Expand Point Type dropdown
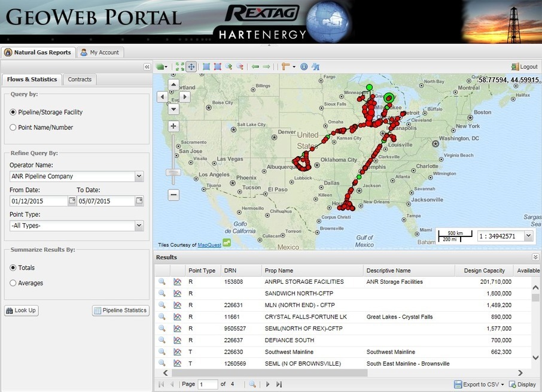 tap(139, 226)
